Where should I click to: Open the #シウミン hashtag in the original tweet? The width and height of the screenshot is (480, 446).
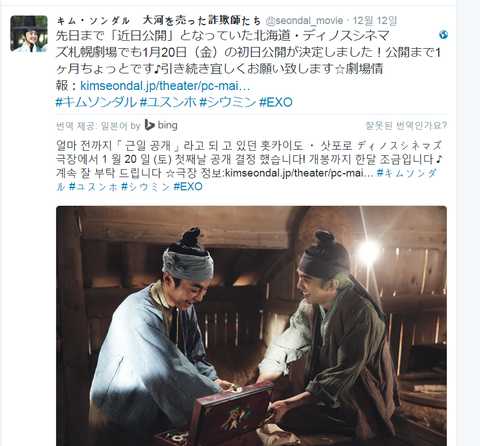(228, 102)
